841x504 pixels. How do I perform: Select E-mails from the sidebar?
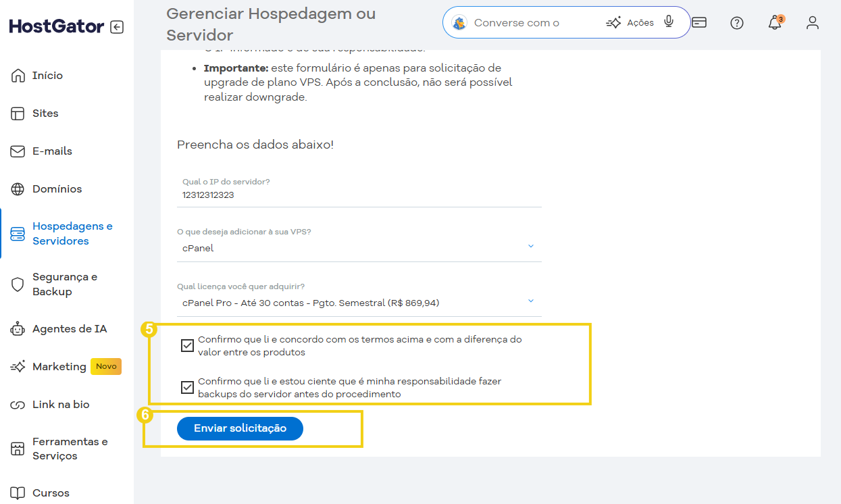(52, 151)
